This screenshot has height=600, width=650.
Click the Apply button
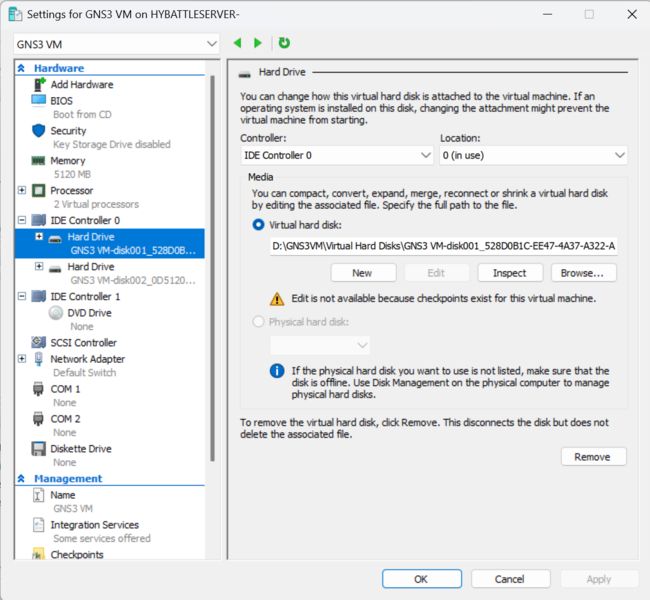(x=599, y=579)
